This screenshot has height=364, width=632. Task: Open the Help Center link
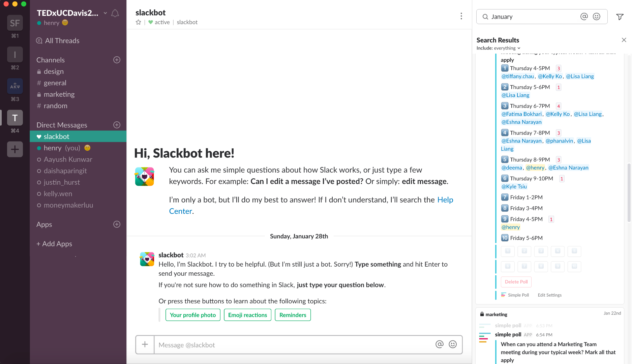(x=445, y=200)
